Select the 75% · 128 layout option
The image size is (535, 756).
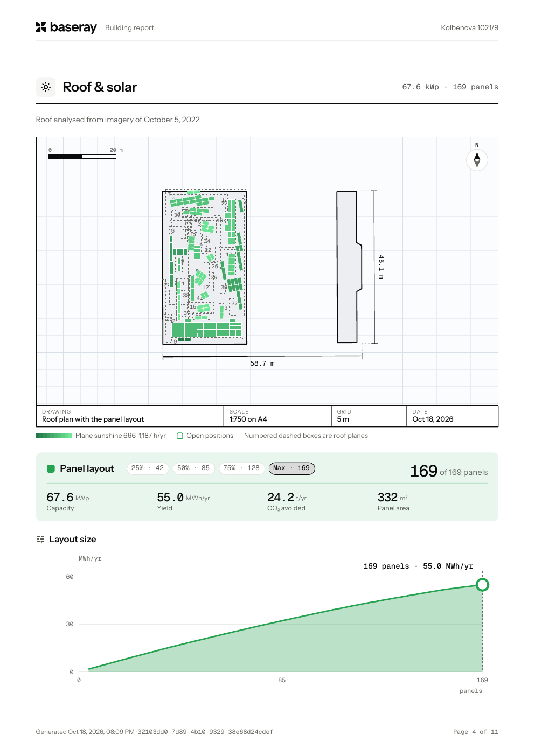pyautogui.click(x=241, y=468)
